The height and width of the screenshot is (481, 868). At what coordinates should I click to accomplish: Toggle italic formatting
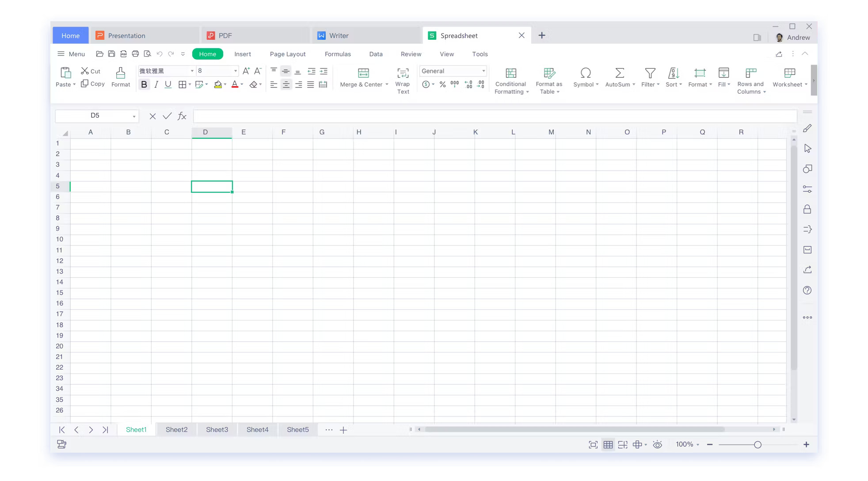click(x=156, y=84)
